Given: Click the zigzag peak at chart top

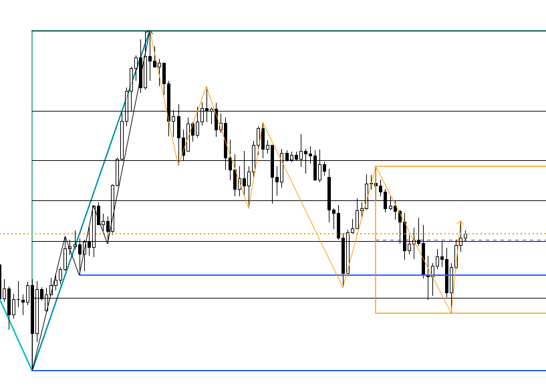Looking at the screenshot, I should [150, 31].
